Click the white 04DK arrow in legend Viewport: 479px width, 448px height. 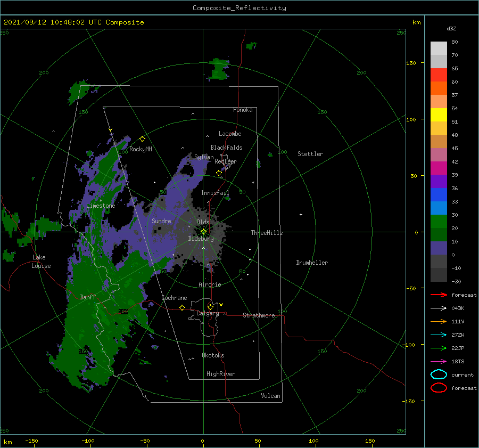point(439,308)
